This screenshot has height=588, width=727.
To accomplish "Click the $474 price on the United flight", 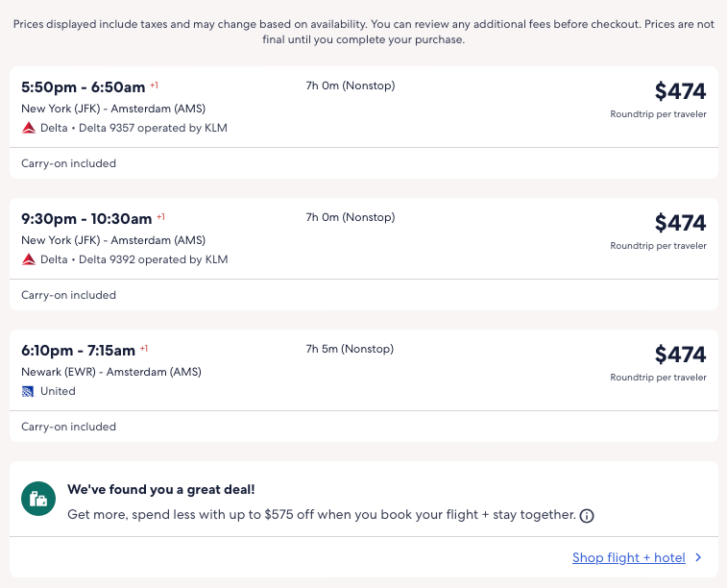I will point(680,355).
